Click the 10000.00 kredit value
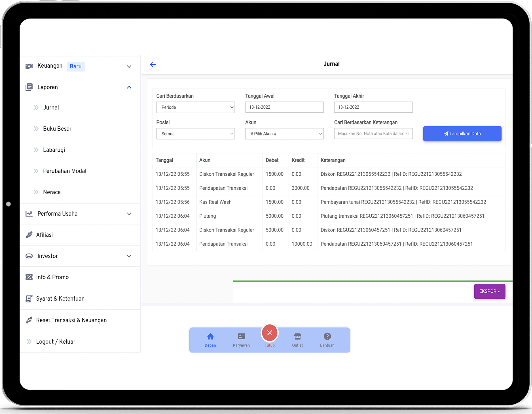This screenshot has height=414, width=532. click(x=302, y=244)
